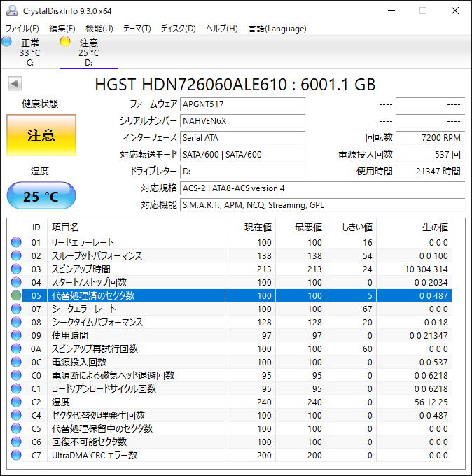
Task: Click the しきい値 column header
Action: coord(351,227)
